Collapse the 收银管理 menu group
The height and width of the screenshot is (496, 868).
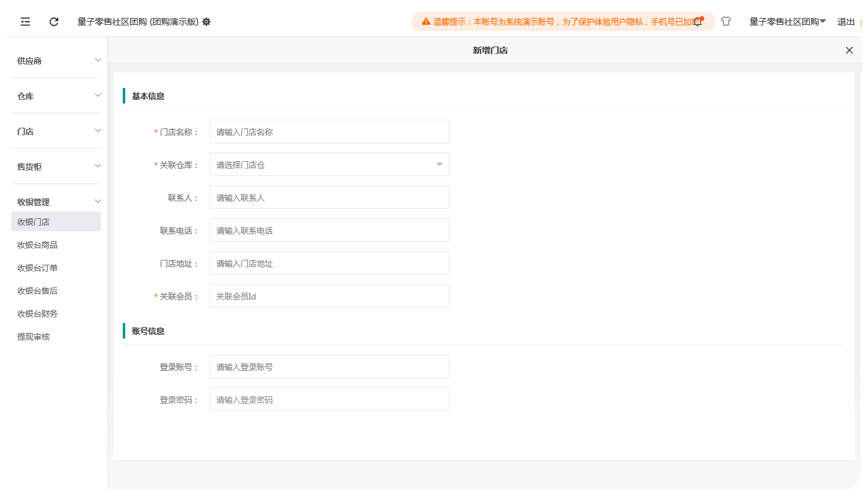click(56, 201)
